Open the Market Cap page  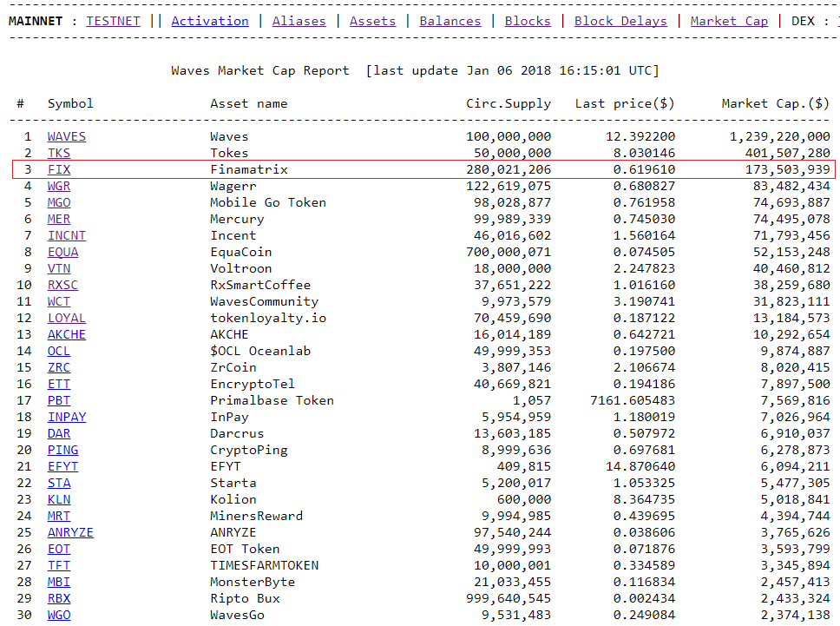(x=729, y=21)
